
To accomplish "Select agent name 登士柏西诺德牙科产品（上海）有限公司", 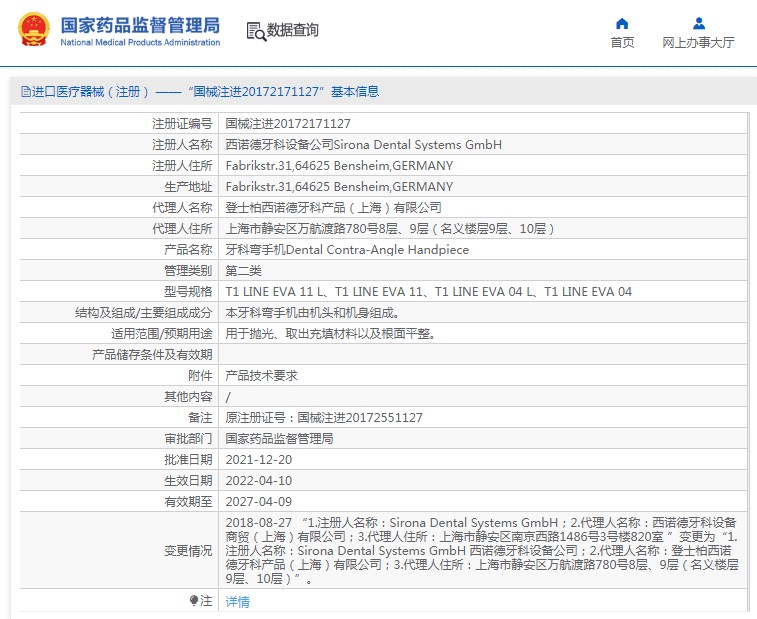I will pos(334,208).
